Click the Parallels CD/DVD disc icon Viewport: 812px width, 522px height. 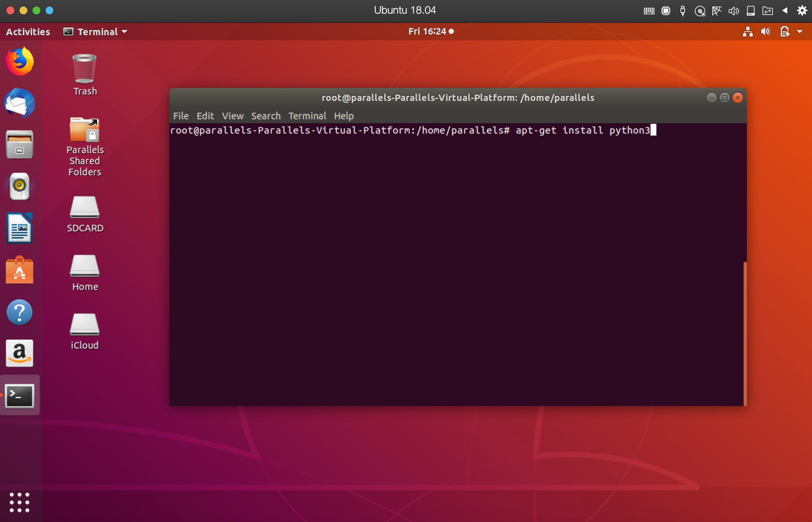tap(700, 11)
